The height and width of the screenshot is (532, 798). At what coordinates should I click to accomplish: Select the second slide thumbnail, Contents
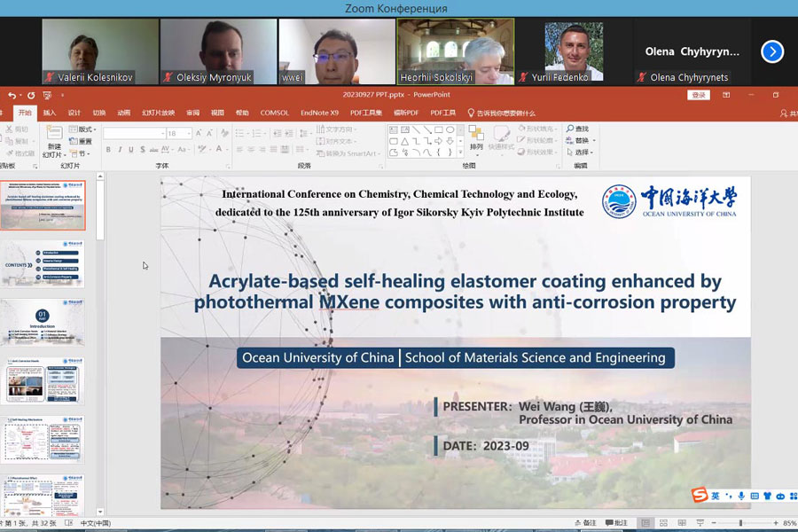(x=43, y=263)
